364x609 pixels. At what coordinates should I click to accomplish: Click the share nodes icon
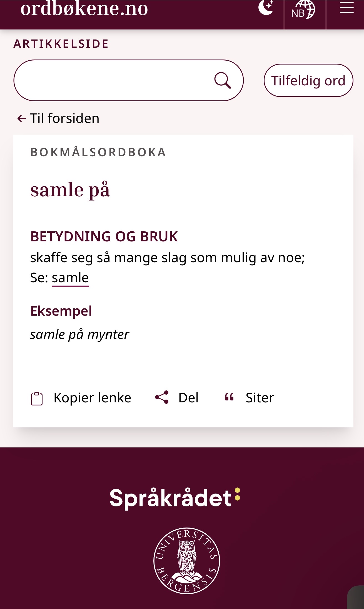[162, 397]
